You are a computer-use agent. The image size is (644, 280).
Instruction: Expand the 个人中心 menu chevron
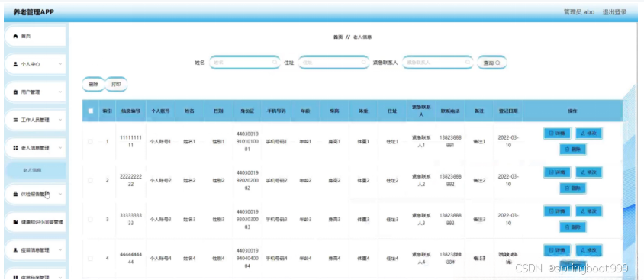pyautogui.click(x=60, y=64)
